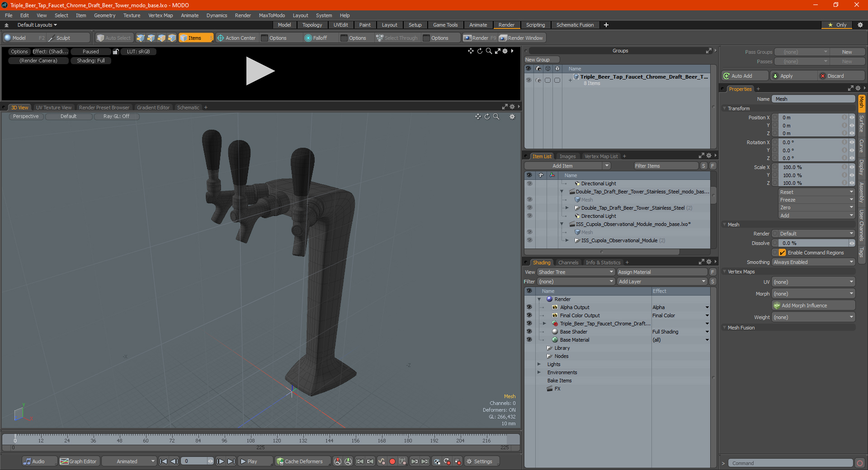Select Vertices selection mode icon
The width and height of the screenshot is (868, 470).
click(x=141, y=38)
